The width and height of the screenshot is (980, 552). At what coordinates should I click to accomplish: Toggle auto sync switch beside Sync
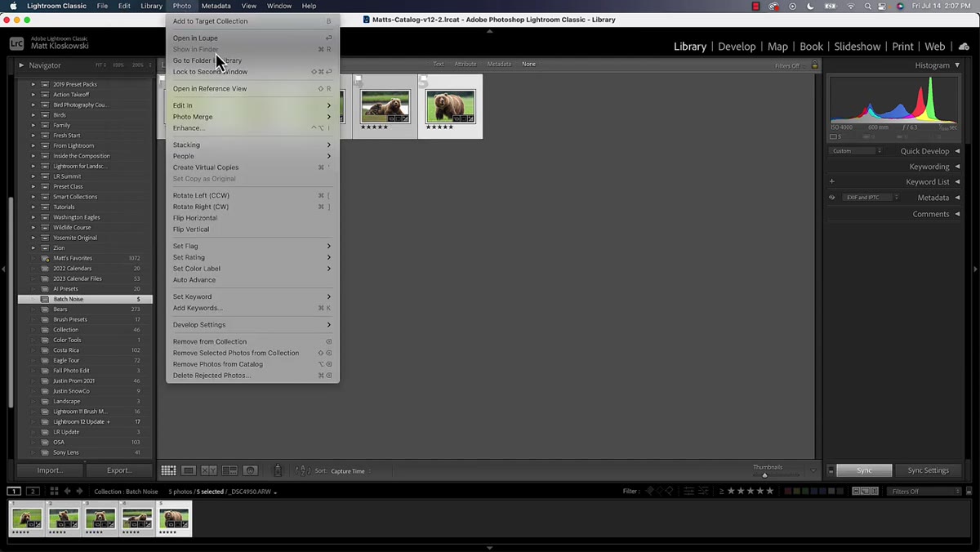coord(831,470)
